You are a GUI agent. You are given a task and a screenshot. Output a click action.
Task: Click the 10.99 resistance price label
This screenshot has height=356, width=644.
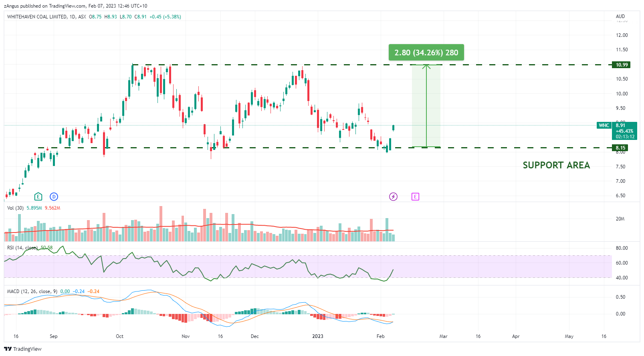[621, 65]
